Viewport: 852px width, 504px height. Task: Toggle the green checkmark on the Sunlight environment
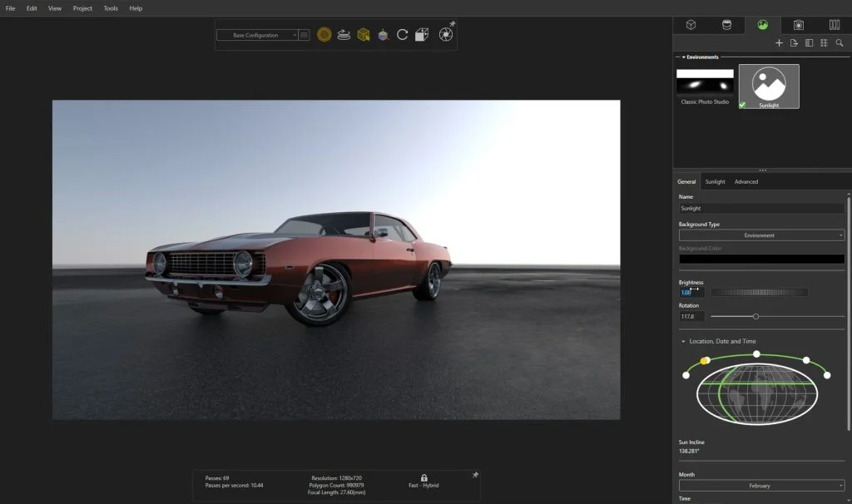[x=742, y=105]
